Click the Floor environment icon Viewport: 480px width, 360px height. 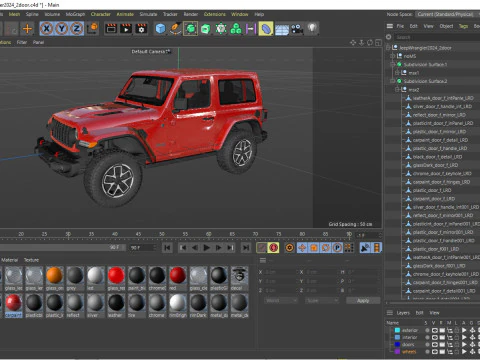click(x=282, y=29)
